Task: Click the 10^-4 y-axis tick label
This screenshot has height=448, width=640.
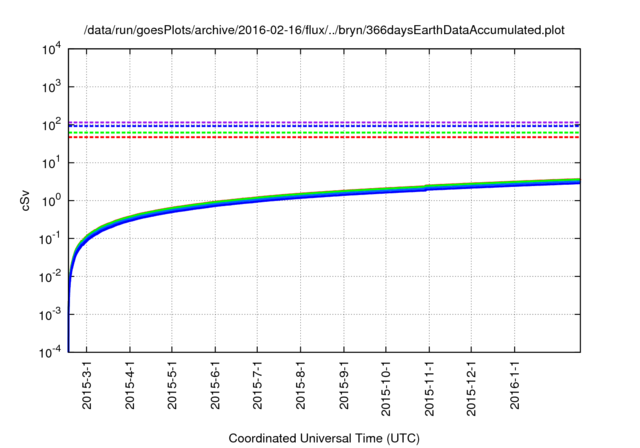Action: coord(50,352)
